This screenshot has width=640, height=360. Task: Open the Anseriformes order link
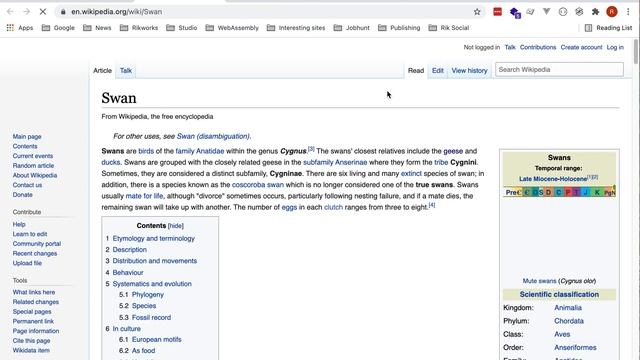click(x=575, y=348)
